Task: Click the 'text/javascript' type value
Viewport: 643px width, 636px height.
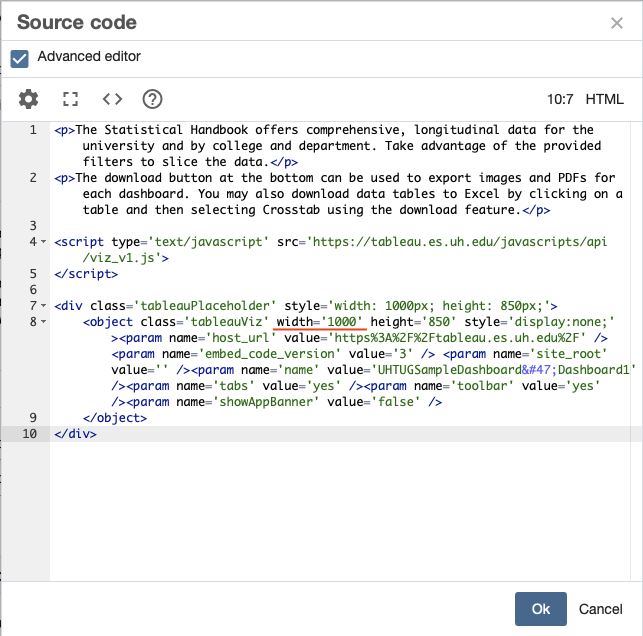Action: 208,242
